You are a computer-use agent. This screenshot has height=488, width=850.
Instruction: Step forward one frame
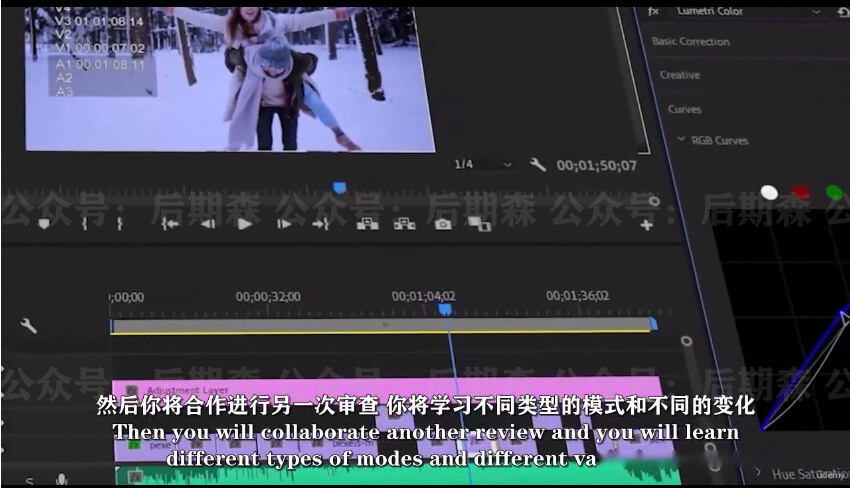pos(284,224)
